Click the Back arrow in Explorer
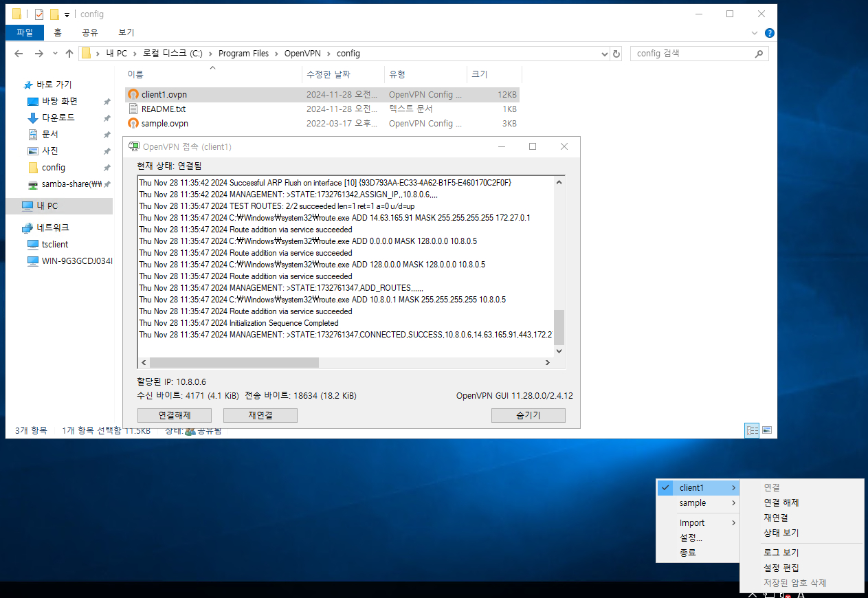 [19, 54]
